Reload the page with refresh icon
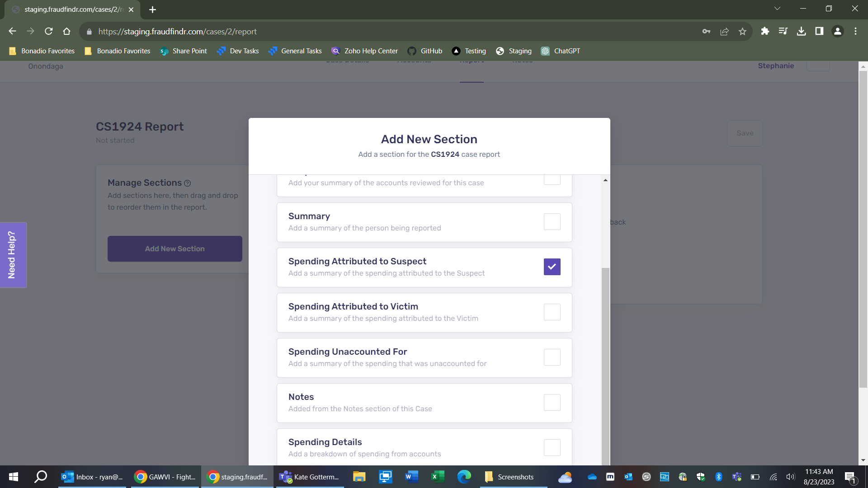The width and height of the screenshot is (868, 488). point(49,31)
